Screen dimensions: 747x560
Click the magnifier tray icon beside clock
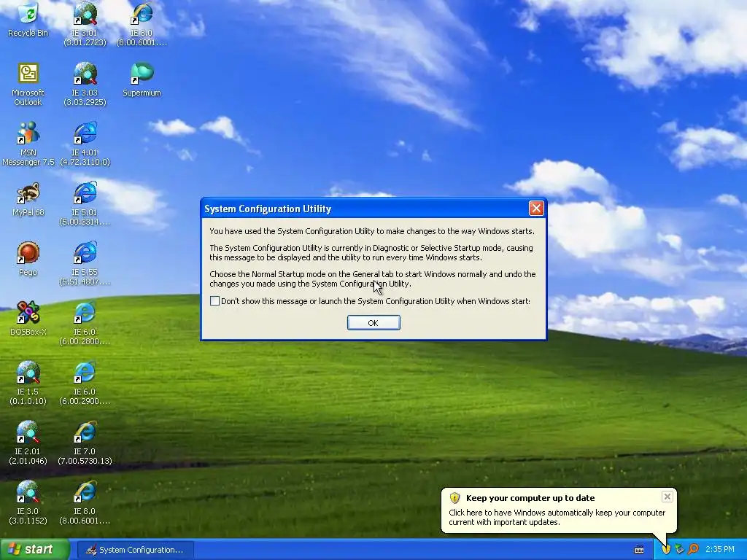(x=693, y=550)
